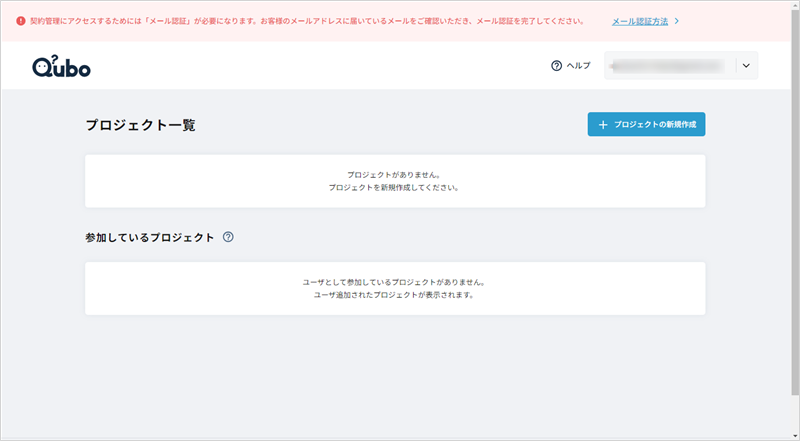
Task: Click the vertical scrollbar thumb
Action: 795,202
